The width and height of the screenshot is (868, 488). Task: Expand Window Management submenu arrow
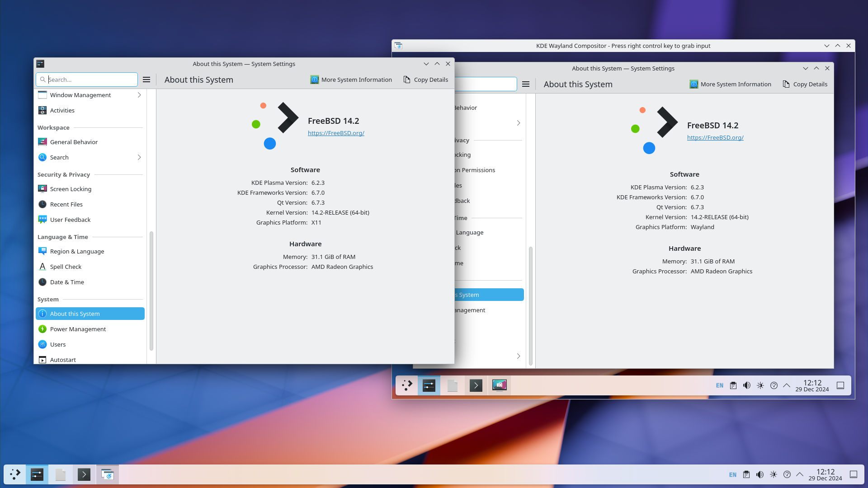139,95
